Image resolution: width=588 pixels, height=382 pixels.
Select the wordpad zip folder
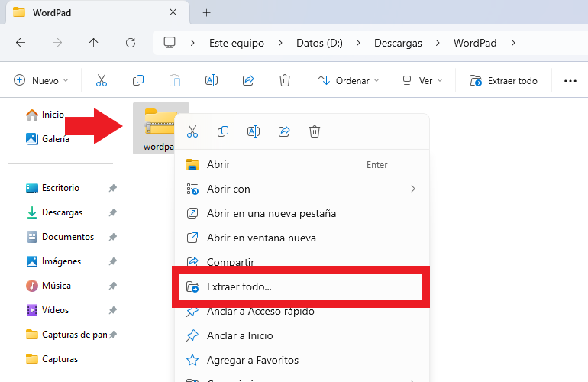point(161,128)
